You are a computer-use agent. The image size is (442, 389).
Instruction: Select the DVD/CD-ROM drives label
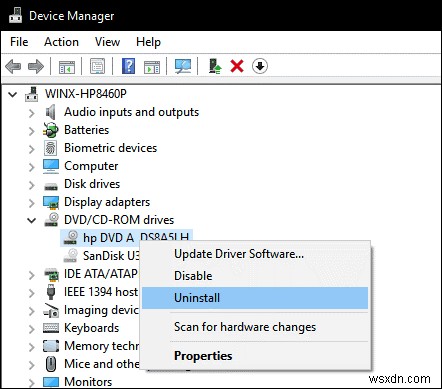[x=119, y=220]
